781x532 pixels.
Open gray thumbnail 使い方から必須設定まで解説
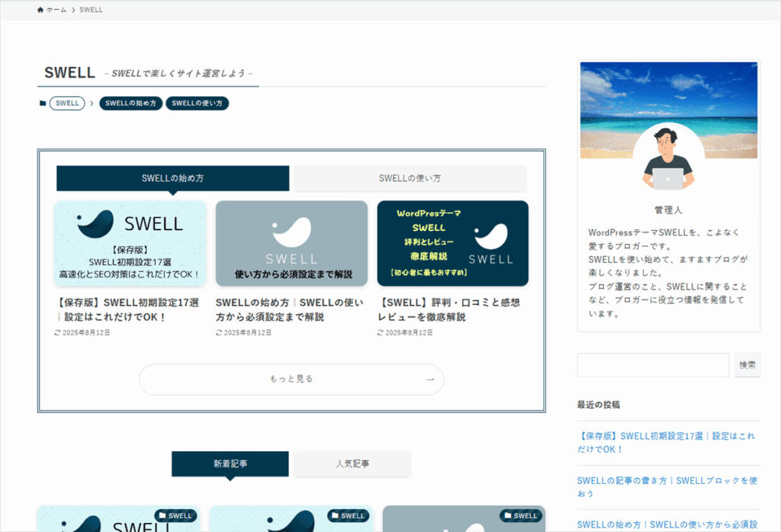tap(291, 243)
